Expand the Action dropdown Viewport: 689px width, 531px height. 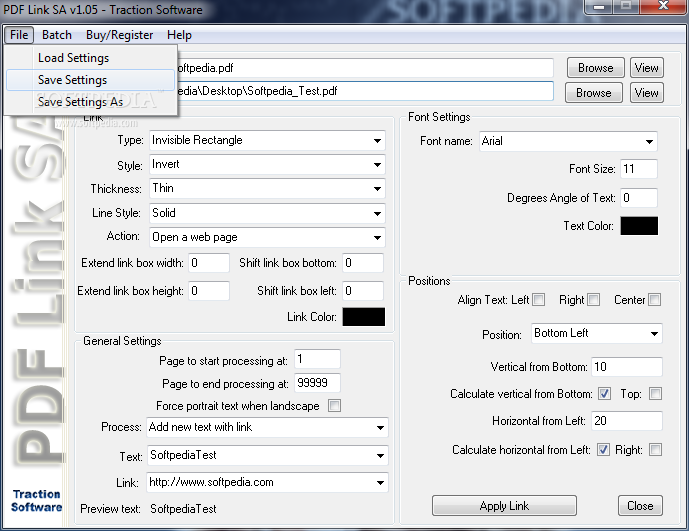(x=377, y=238)
